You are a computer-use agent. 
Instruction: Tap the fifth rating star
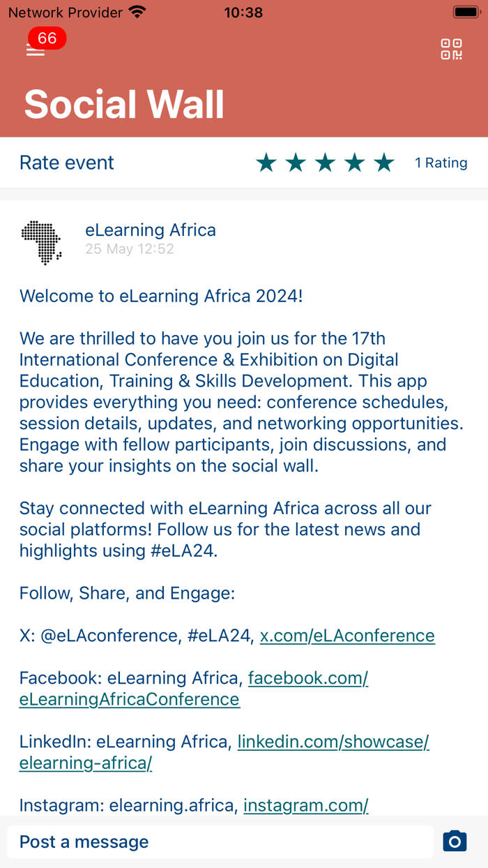pos(384,162)
